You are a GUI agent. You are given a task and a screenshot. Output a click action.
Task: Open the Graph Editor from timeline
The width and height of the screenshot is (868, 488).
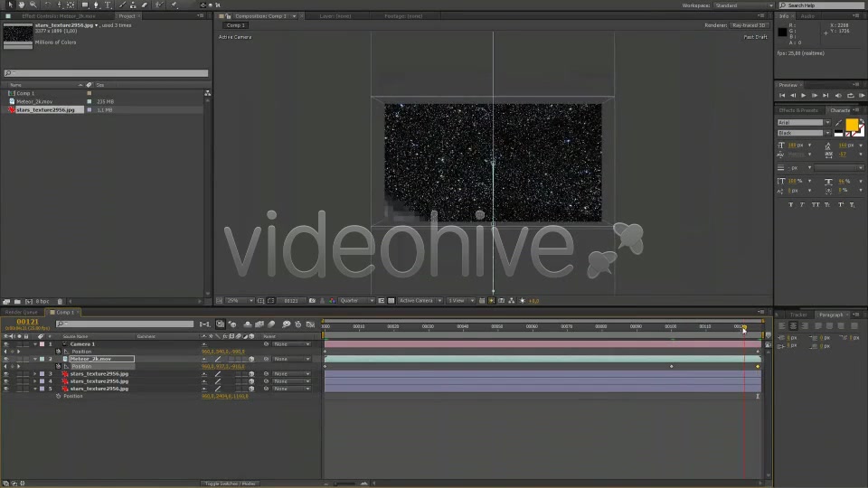tap(310, 324)
